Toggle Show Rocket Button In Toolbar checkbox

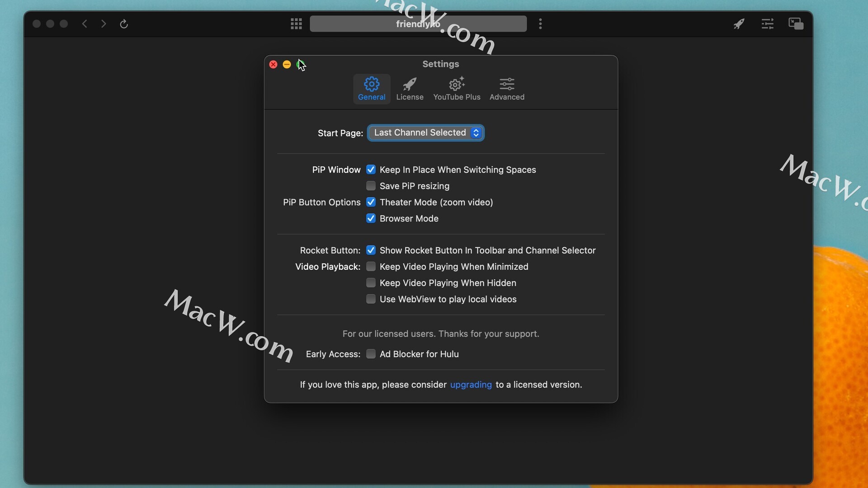click(371, 250)
